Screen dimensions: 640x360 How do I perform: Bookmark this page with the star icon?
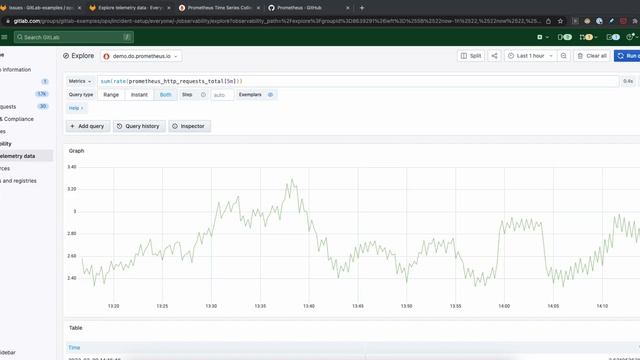click(x=560, y=21)
